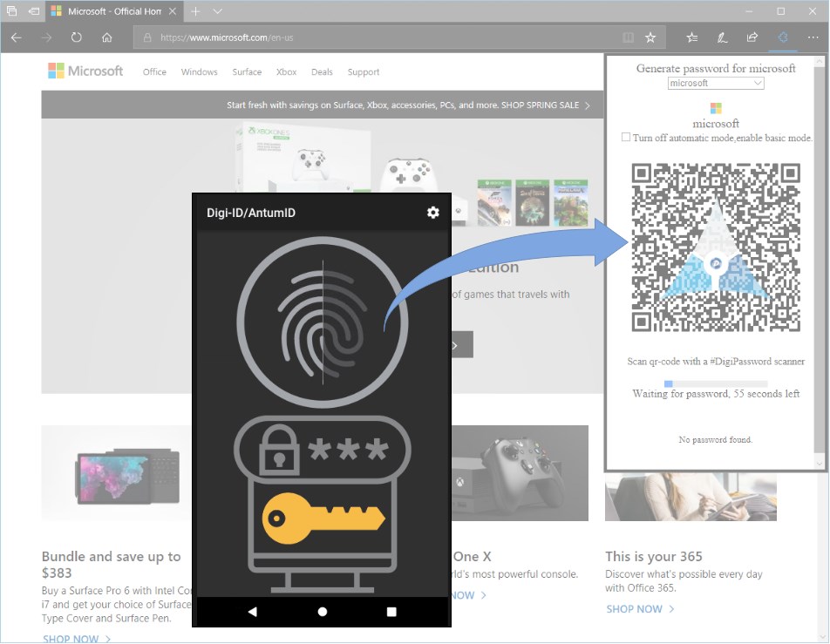The image size is (830, 644).
Task: Click 'Bundle and save up to $383' heading
Action: pyautogui.click(x=112, y=564)
